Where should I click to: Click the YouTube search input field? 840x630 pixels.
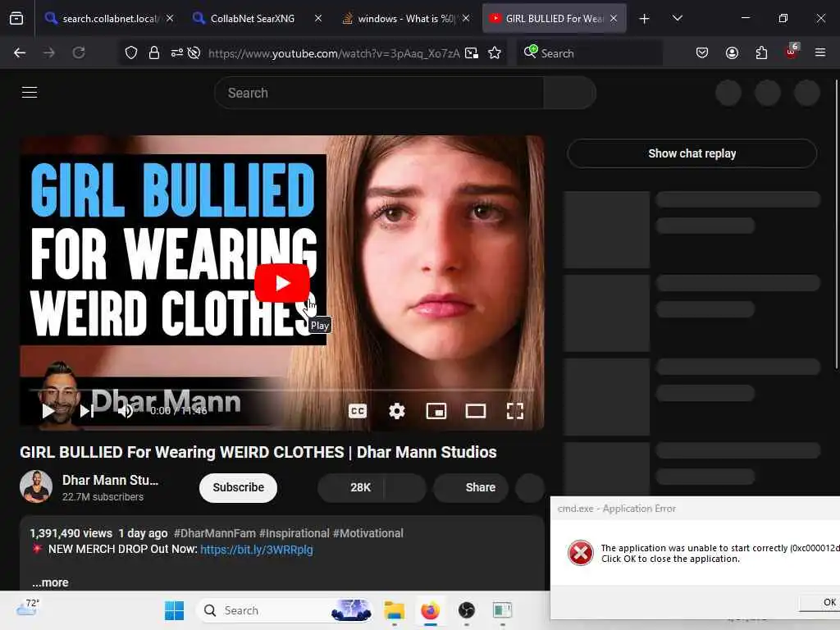(x=379, y=93)
